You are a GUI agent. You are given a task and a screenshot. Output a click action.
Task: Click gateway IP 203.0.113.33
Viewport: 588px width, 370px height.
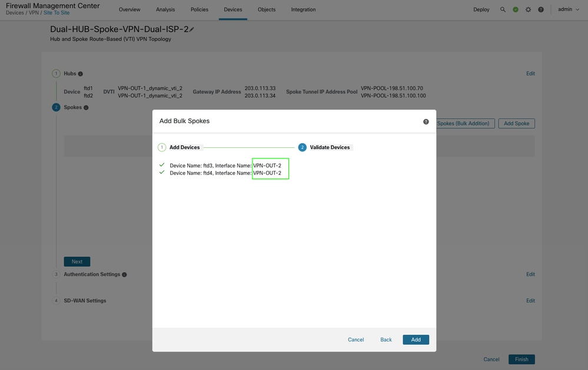(x=260, y=88)
